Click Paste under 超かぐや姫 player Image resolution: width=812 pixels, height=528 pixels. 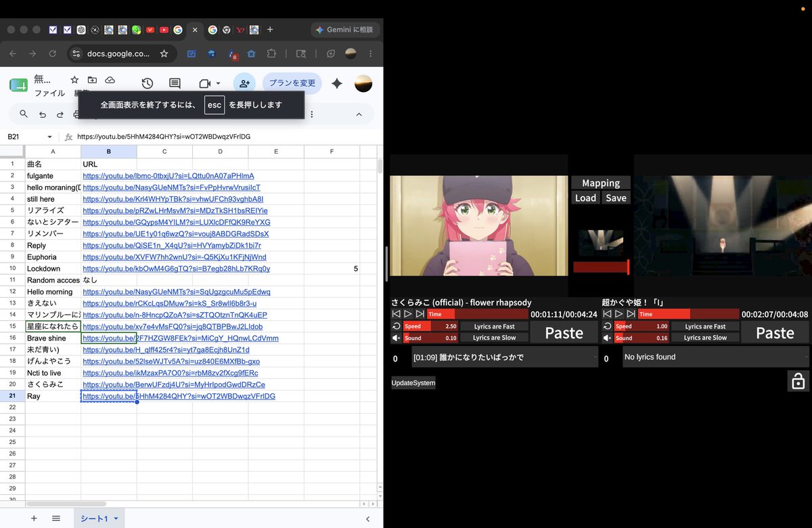point(775,332)
